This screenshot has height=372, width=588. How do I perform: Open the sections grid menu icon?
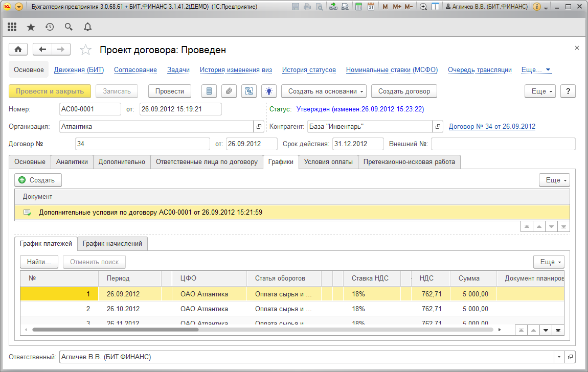click(12, 27)
